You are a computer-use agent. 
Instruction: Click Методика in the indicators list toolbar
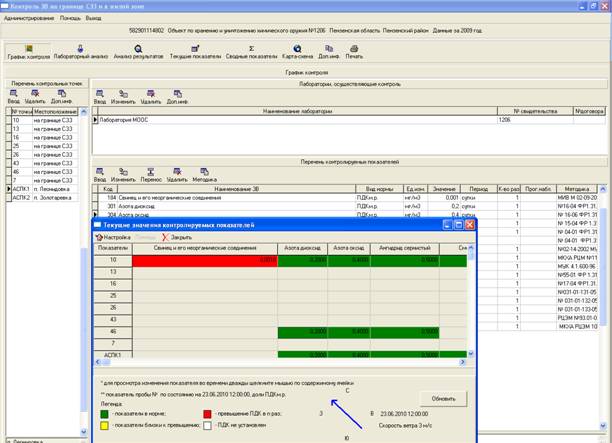pyautogui.click(x=204, y=174)
